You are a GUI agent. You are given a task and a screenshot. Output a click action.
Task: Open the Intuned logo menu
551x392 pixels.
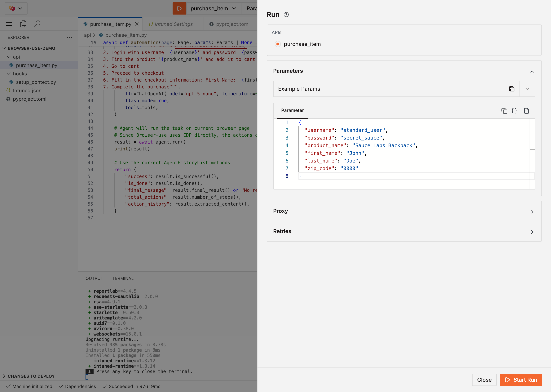(16, 8)
